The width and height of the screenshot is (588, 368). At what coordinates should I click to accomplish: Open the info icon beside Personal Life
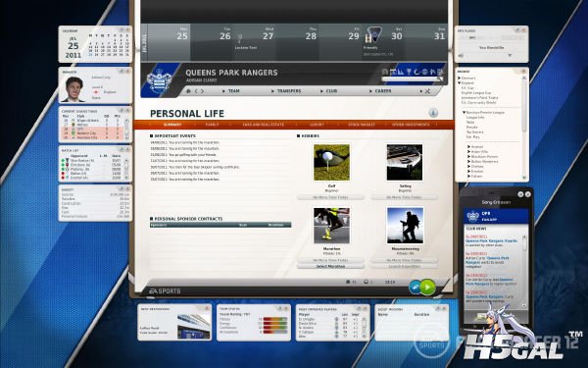pyautogui.click(x=433, y=113)
